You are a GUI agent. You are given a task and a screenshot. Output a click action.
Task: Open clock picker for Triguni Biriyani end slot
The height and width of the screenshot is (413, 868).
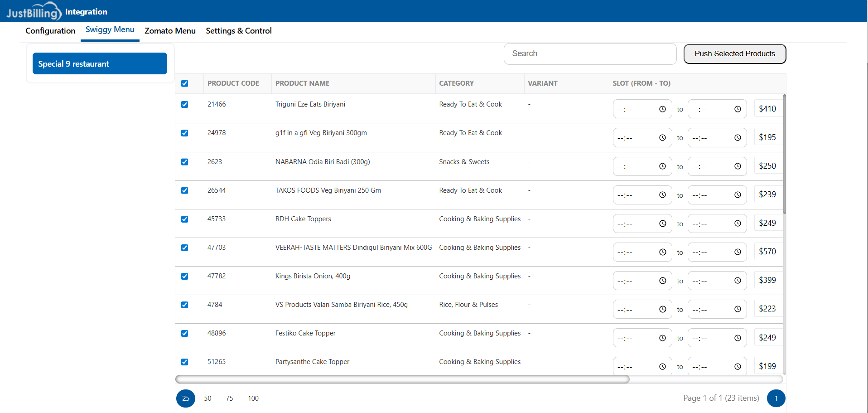pyautogui.click(x=738, y=109)
